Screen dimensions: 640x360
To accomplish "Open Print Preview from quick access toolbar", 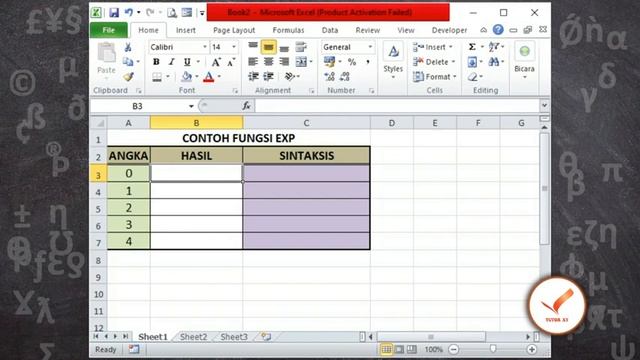I will tap(172, 13).
